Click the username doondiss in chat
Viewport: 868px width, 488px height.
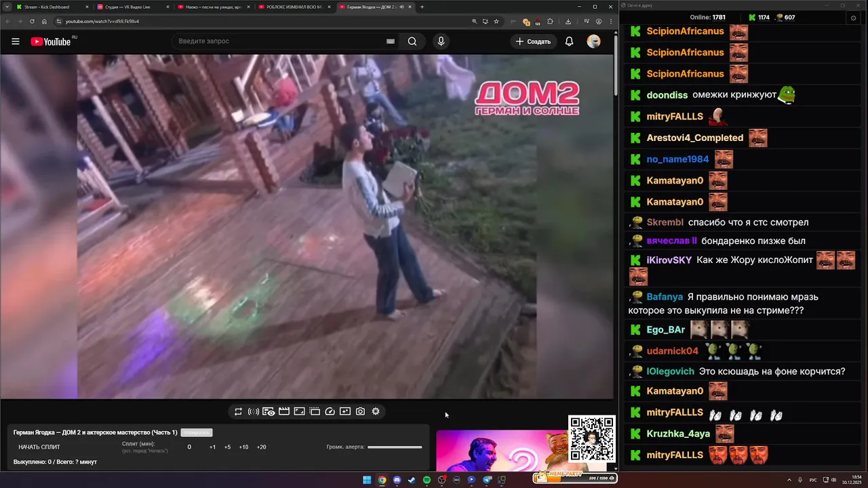(667, 95)
